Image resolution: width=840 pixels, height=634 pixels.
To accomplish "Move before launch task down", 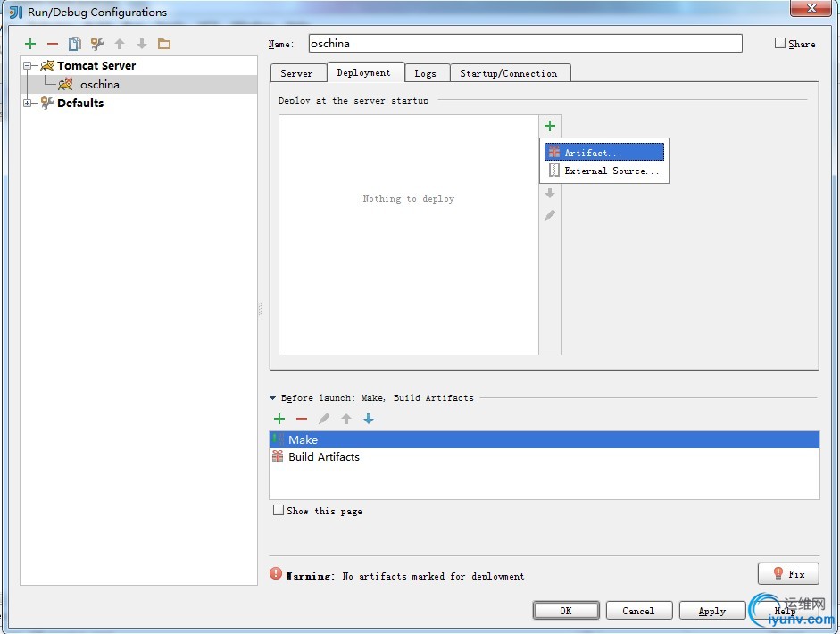I will (x=369, y=419).
